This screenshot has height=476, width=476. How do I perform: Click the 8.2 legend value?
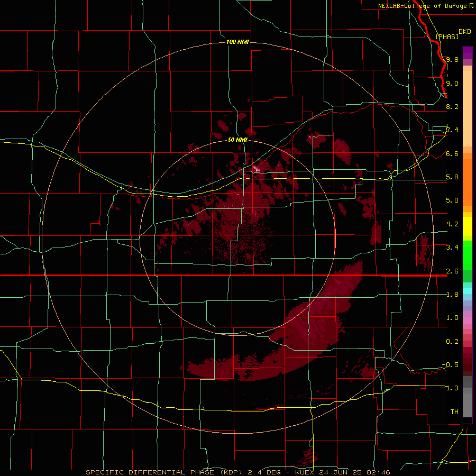(x=452, y=106)
